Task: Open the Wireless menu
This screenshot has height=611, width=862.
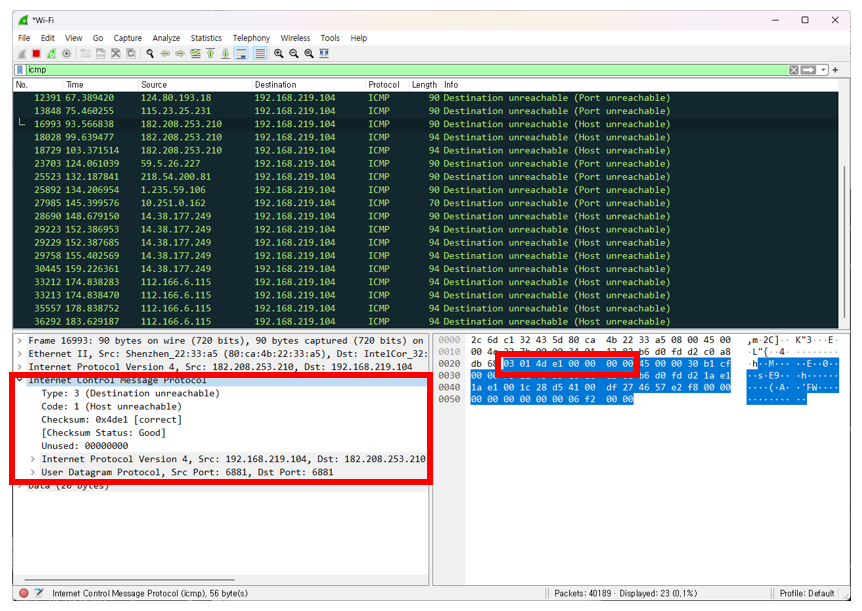Action: [x=295, y=38]
